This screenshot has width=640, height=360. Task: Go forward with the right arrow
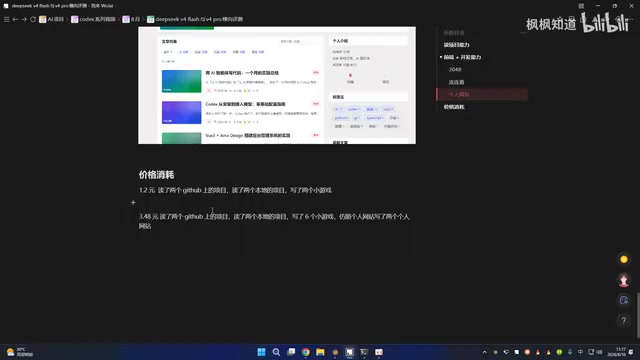coord(24,19)
